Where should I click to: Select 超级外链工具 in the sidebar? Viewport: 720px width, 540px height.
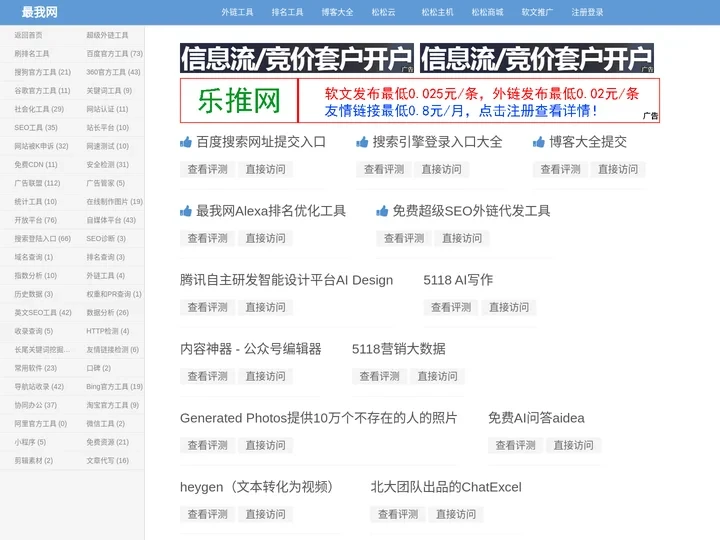point(107,35)
